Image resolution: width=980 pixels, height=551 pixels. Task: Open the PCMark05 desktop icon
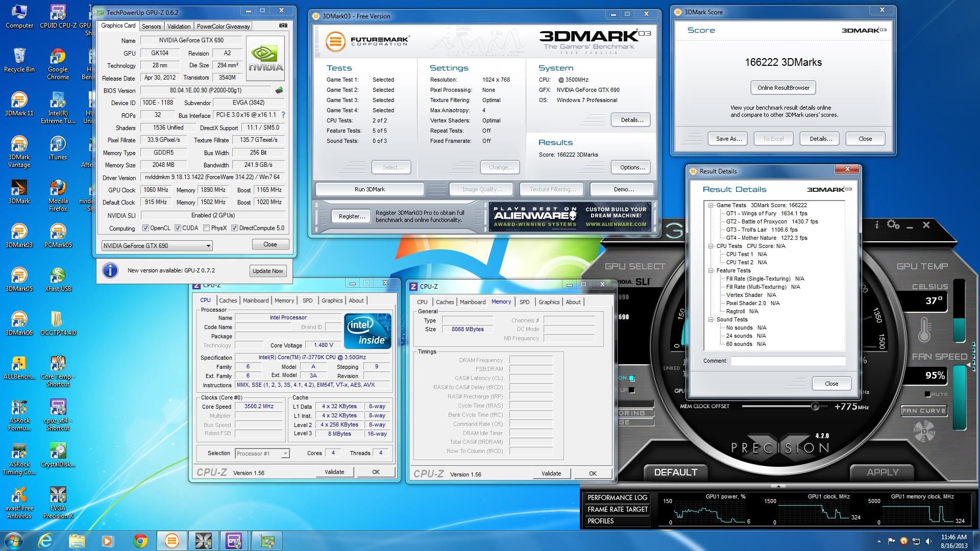click(x=58, y=236)
